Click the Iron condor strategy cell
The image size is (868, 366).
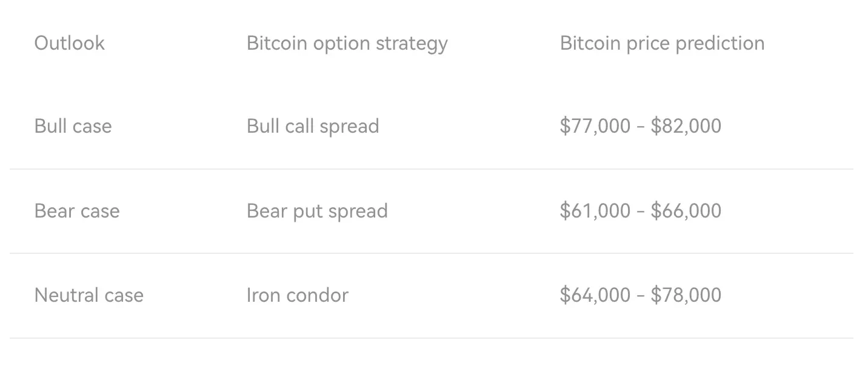coord(298,295)
